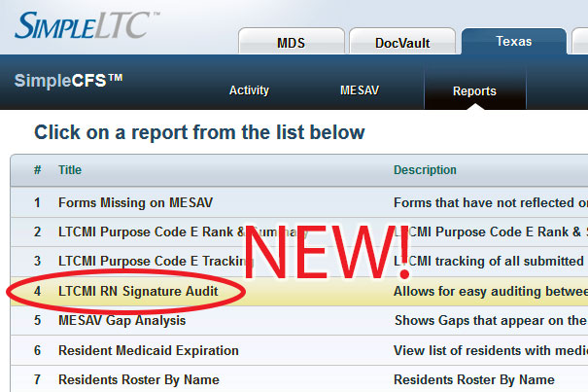Open the LTCMI RN Signature Audit report
This screenshot has height=392, width=588.
click(x=138, y=291)
